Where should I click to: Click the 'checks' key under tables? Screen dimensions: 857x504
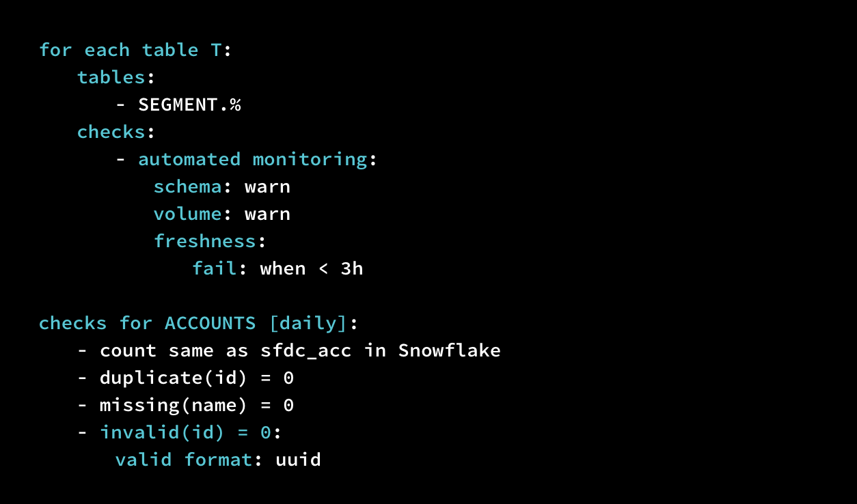[111, 132]
